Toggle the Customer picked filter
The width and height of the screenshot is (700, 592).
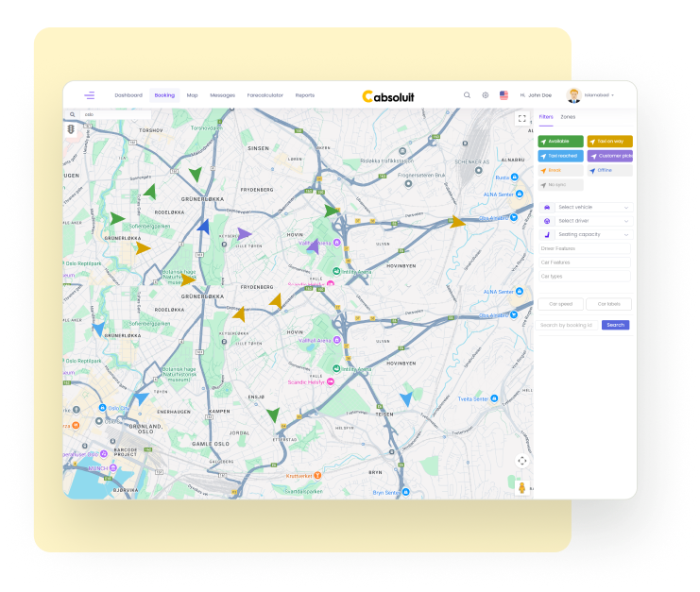(x=610, y=156)
